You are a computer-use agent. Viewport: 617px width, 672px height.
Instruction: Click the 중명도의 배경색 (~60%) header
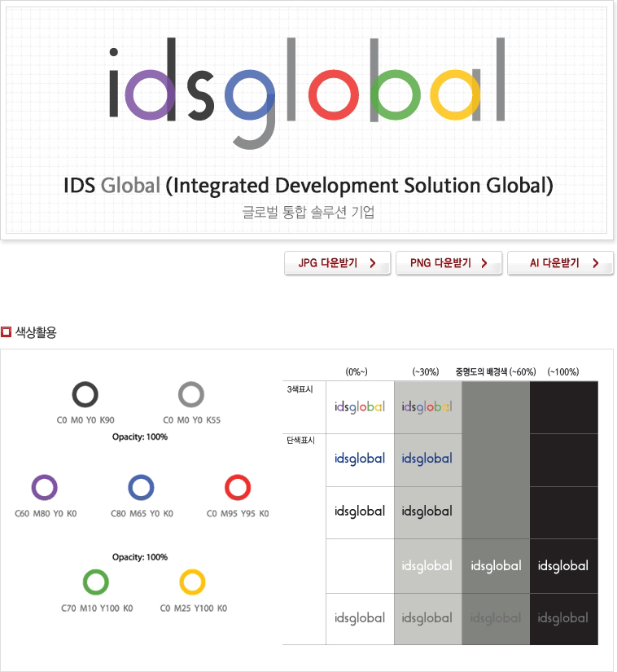click(496, 371)
